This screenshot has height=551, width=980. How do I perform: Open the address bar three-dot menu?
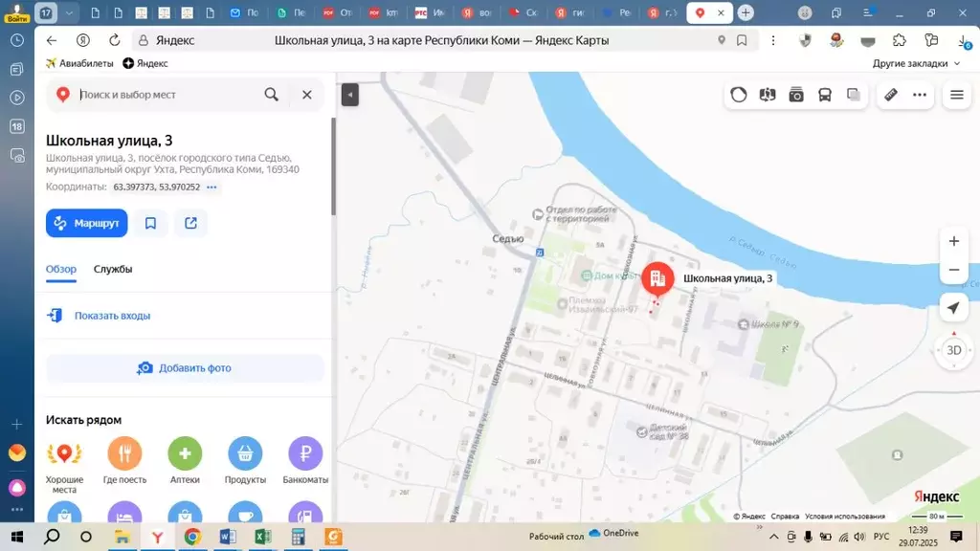point(773,40)
